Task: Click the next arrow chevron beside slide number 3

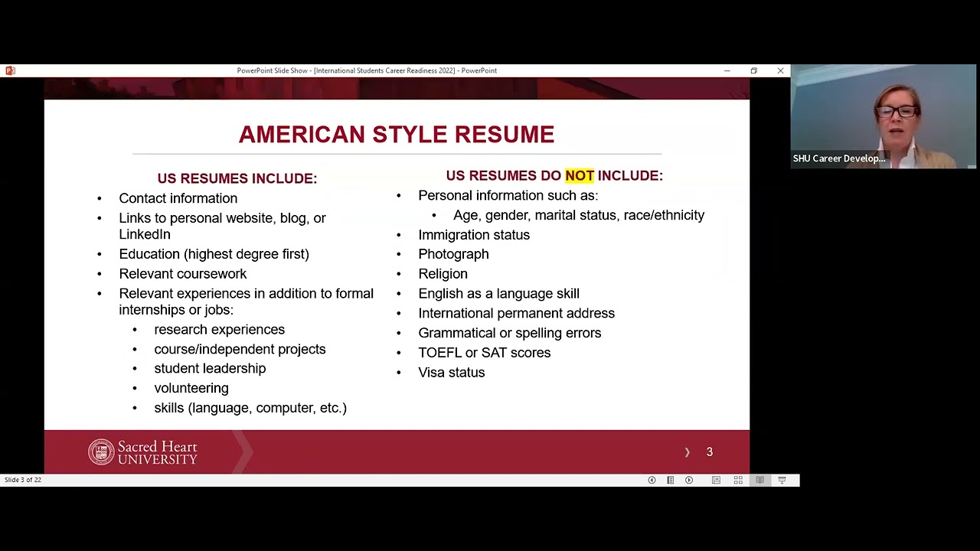Action: [x=687, y=452]
